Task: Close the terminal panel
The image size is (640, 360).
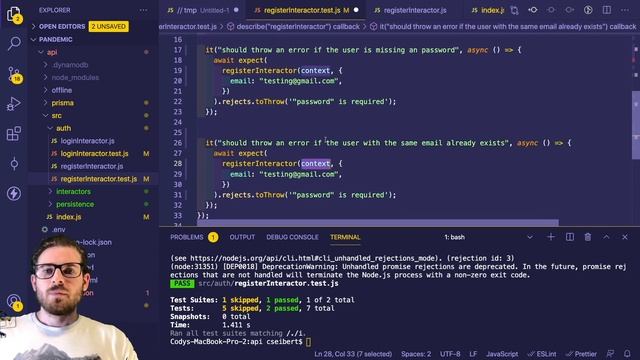Action: pos(624,237)
